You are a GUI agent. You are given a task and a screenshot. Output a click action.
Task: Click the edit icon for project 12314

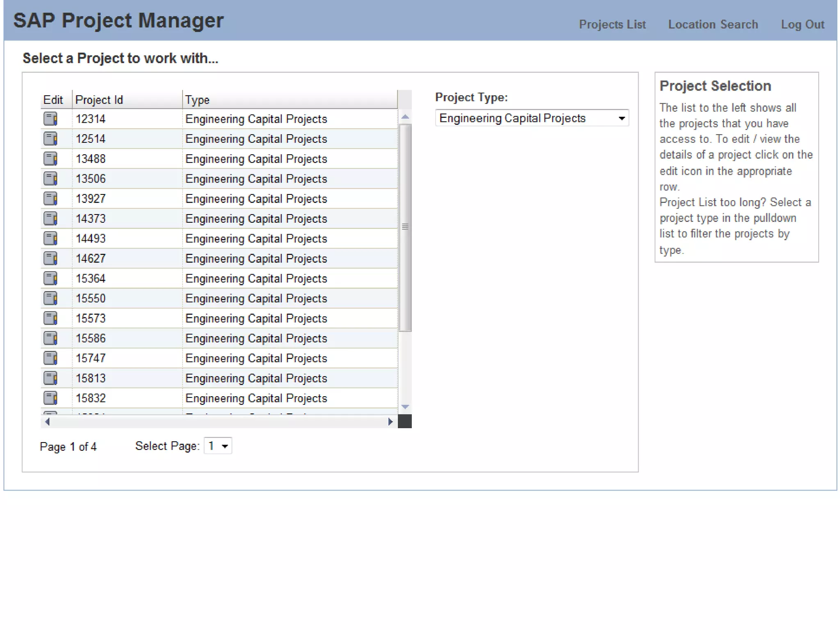[x=50, y=119]
